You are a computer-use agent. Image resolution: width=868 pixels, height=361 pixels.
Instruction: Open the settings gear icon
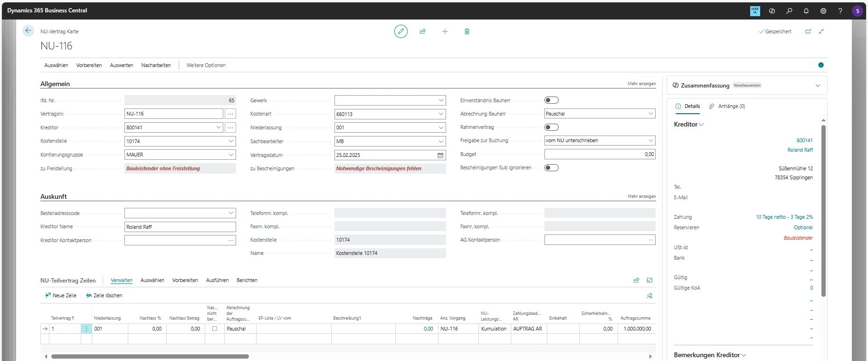click(x=823, y=10)
